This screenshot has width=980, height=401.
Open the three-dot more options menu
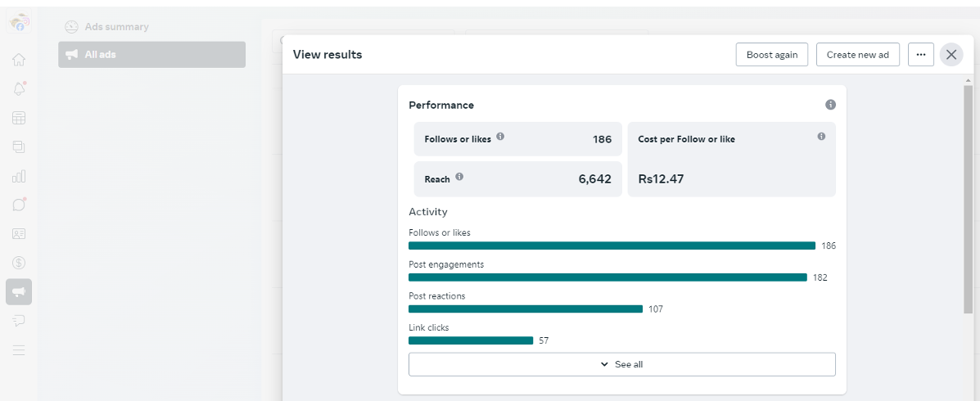point(920,55)
